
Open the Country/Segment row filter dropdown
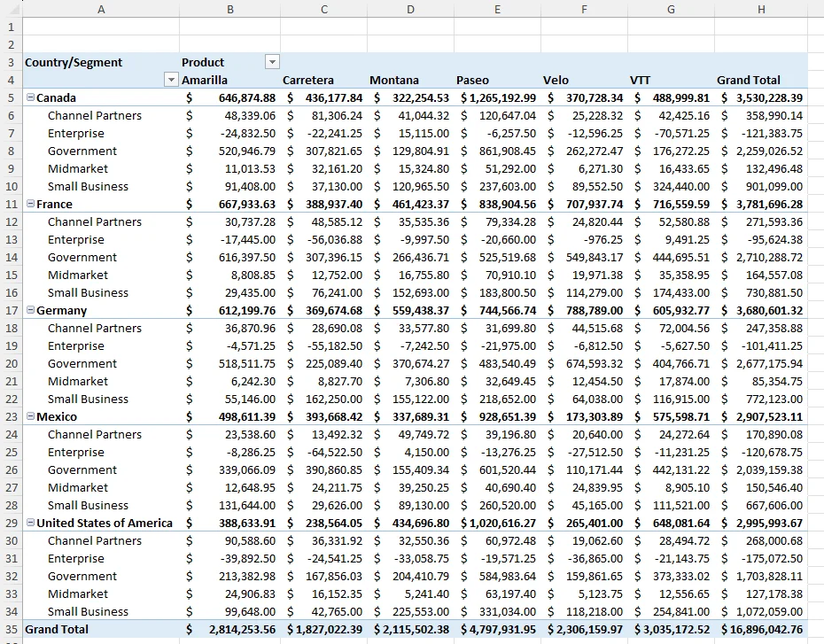pos(171,80)
